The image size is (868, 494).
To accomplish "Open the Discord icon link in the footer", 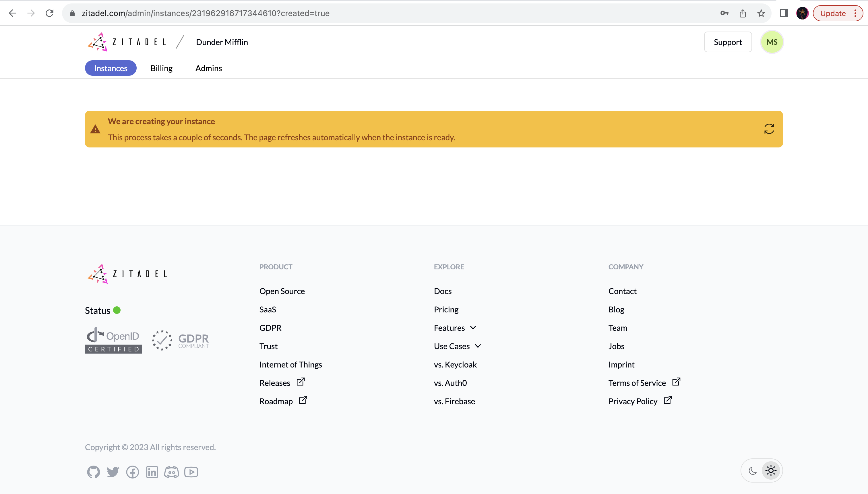I will pyautogui.click(x=171, y=472).
